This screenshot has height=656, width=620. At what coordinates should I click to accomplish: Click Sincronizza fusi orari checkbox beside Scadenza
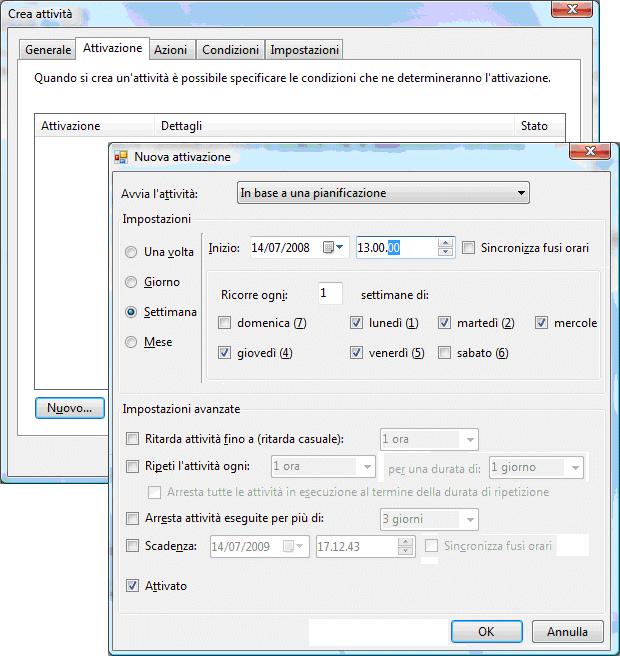click(431, 546)
